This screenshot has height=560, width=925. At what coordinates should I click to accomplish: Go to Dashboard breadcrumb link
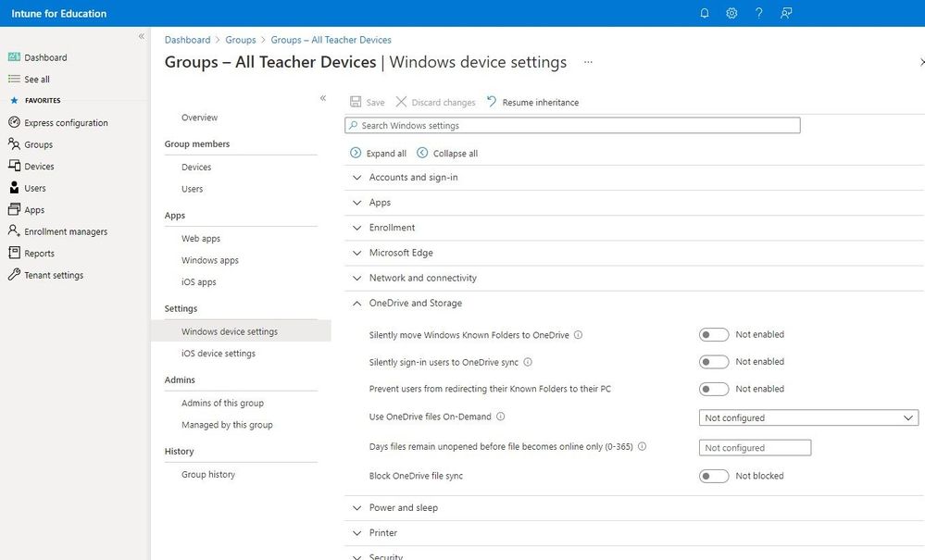pos(188,40)
